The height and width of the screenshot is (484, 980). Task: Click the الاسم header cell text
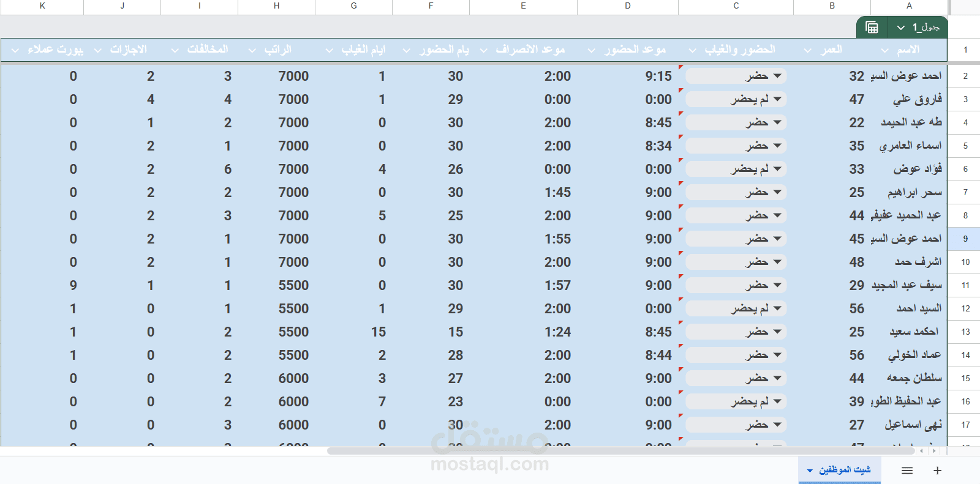click(908, 50)
